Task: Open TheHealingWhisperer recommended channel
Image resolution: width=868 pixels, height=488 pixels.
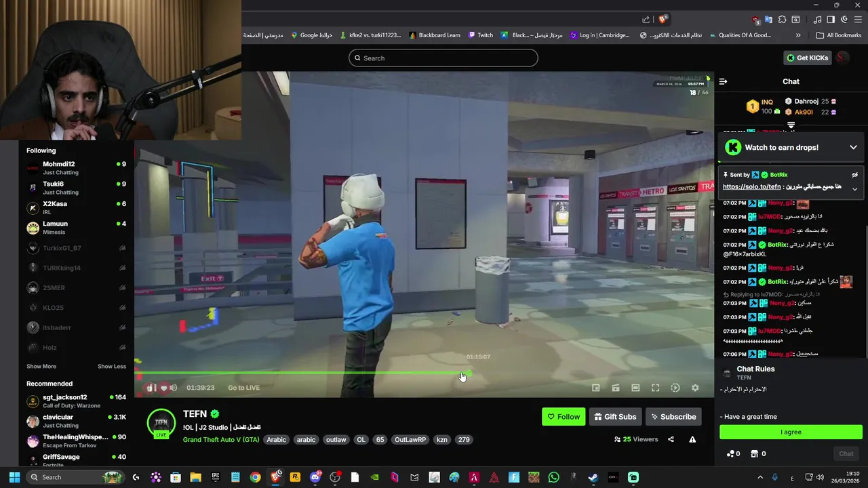Action: 76,441
